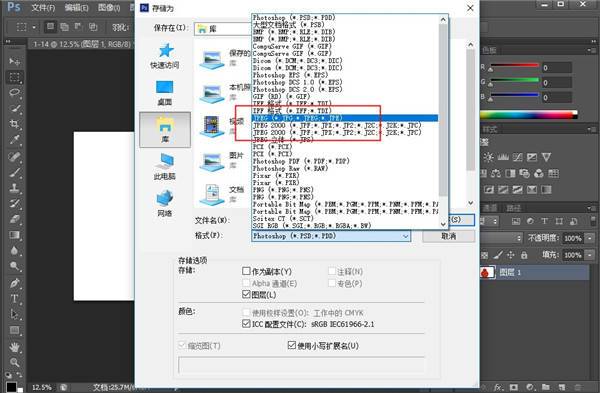The image size is (600, 393).
Task: Select the Gradient tool
Action: click(x=15, y=235)
